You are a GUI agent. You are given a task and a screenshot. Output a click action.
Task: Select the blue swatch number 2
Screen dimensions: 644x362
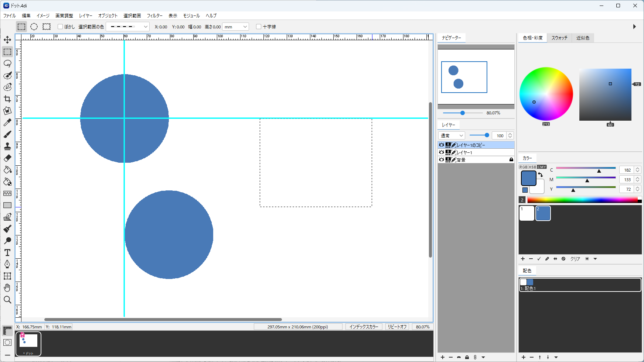point(543,213)
